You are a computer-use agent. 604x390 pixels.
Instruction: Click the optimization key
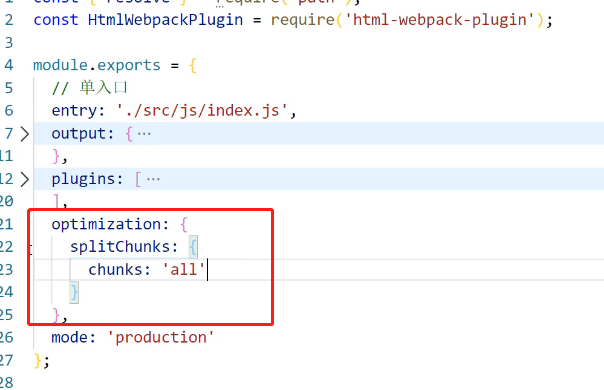tap(106, 224)
